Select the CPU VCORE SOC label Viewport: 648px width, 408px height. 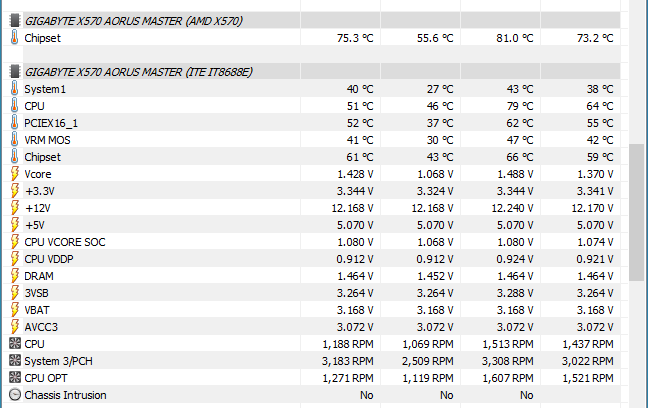(64, 242)
